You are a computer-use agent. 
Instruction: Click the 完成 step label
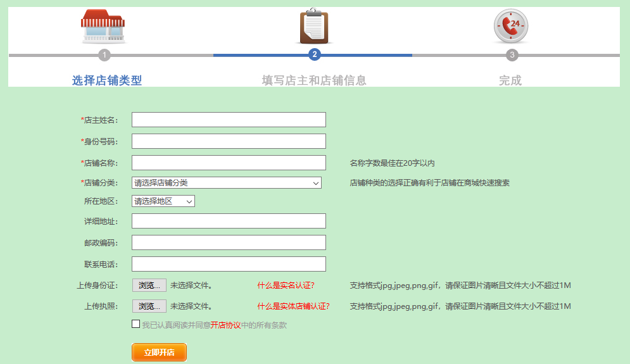click(x=510, y=80)
